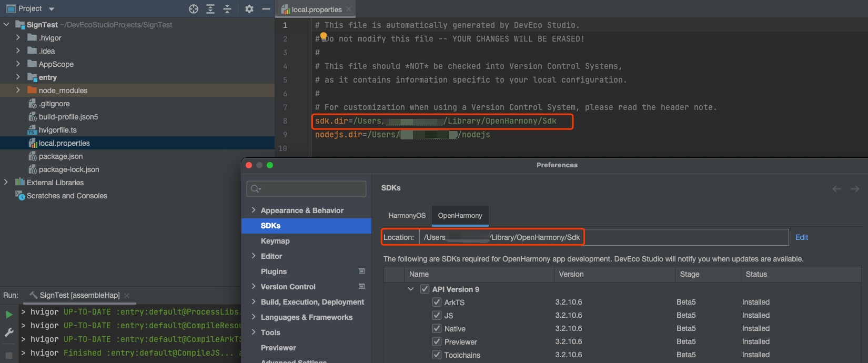Viewport: 868px width, 363px height.
Task: Click the Name column header
Action: click(x=479, y=274)
